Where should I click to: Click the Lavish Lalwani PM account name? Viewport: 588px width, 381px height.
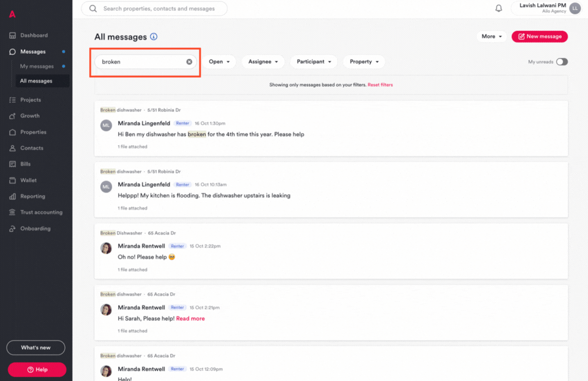click(543, 5)
